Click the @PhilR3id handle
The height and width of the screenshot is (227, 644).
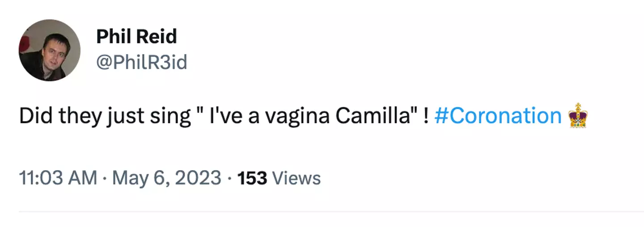tap(141, 63)
